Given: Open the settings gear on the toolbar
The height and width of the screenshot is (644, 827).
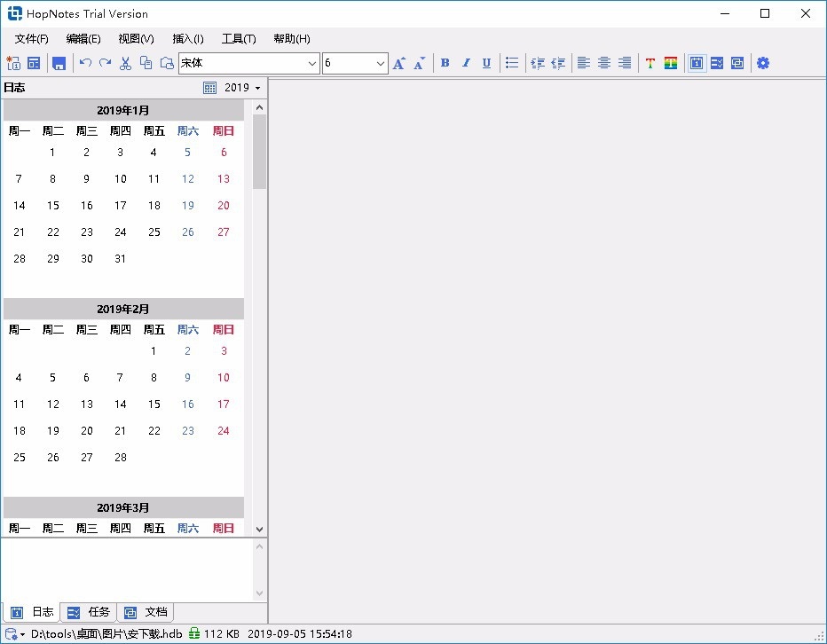Looking at the screenshot, I should (x=763, y=63).
